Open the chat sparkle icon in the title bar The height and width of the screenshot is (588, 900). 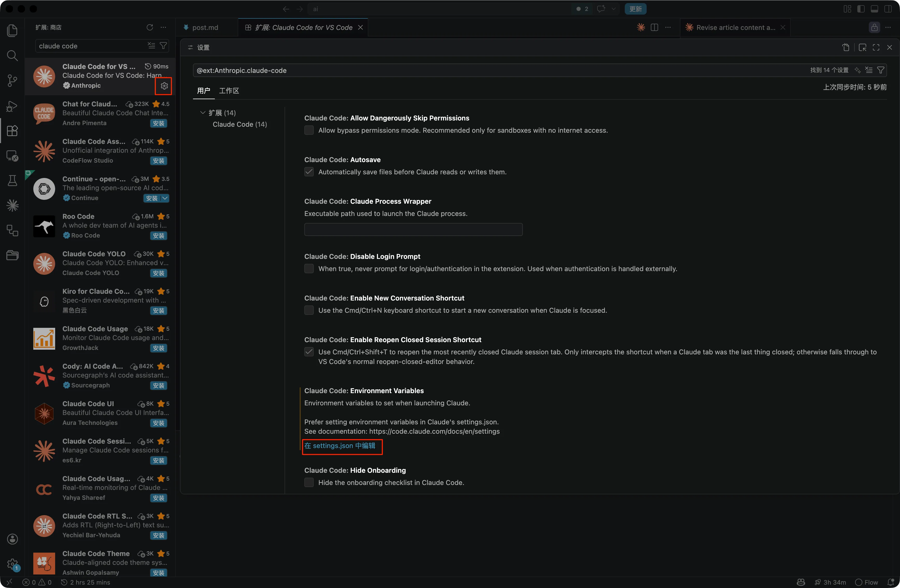point(601,9)
